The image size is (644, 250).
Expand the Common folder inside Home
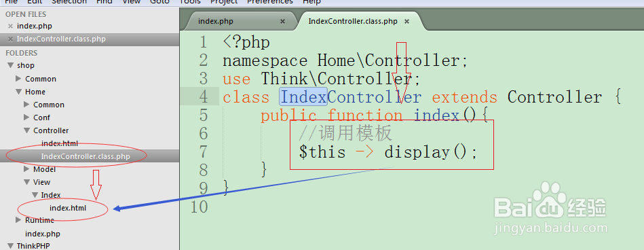(x=26, y=105)
